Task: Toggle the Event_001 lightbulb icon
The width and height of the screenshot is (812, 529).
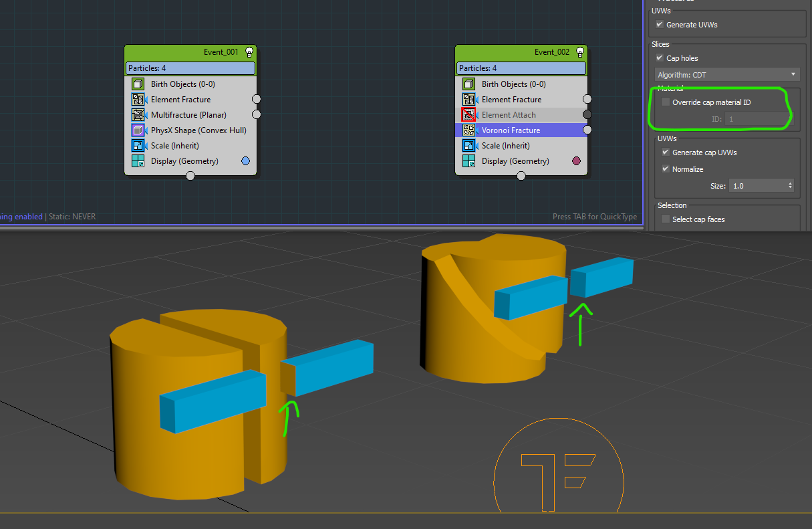Action: [x=249, y=52]
